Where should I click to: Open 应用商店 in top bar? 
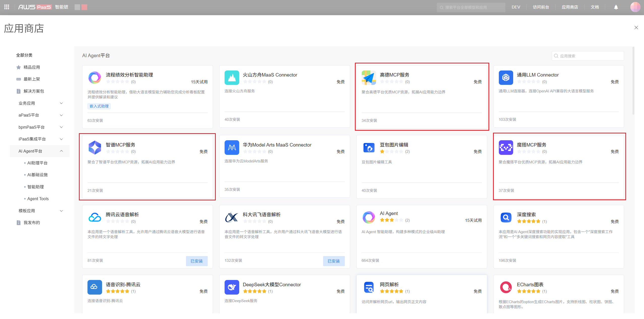(570, 7)
